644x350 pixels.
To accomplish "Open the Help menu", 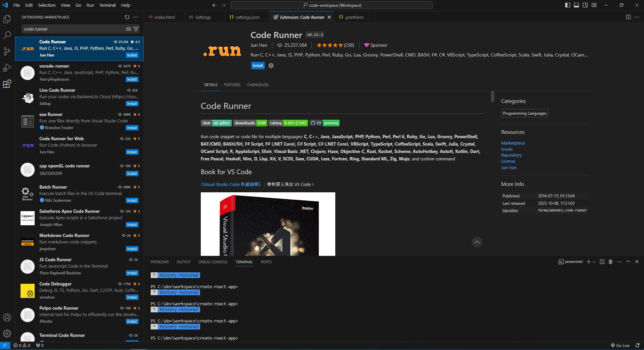I will (125, 5).
